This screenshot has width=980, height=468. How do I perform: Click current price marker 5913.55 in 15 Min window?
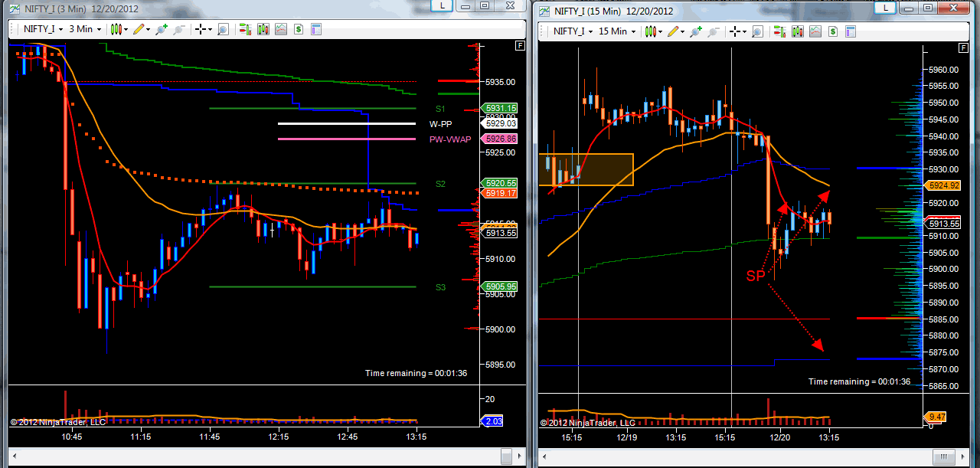coord(942,224)
